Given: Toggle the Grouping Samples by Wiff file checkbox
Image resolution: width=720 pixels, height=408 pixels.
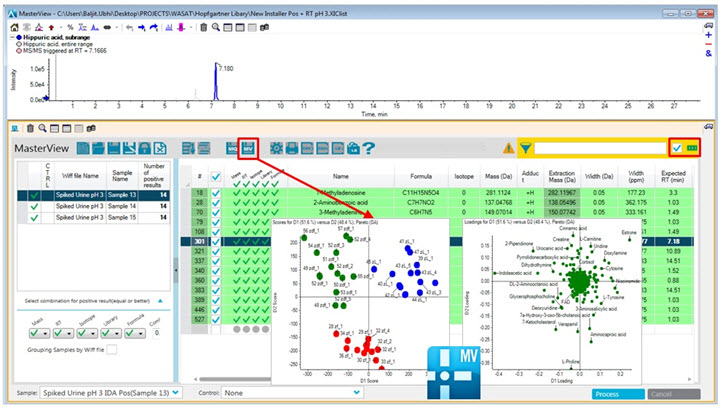Looking at the screenshot, I should click(112, 349).
